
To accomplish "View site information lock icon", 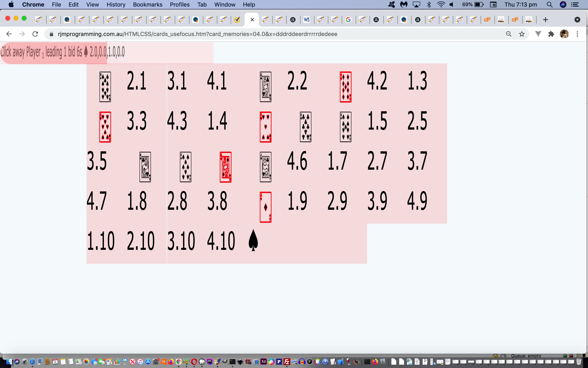I will pyautogui.click(x=51, y=34).
